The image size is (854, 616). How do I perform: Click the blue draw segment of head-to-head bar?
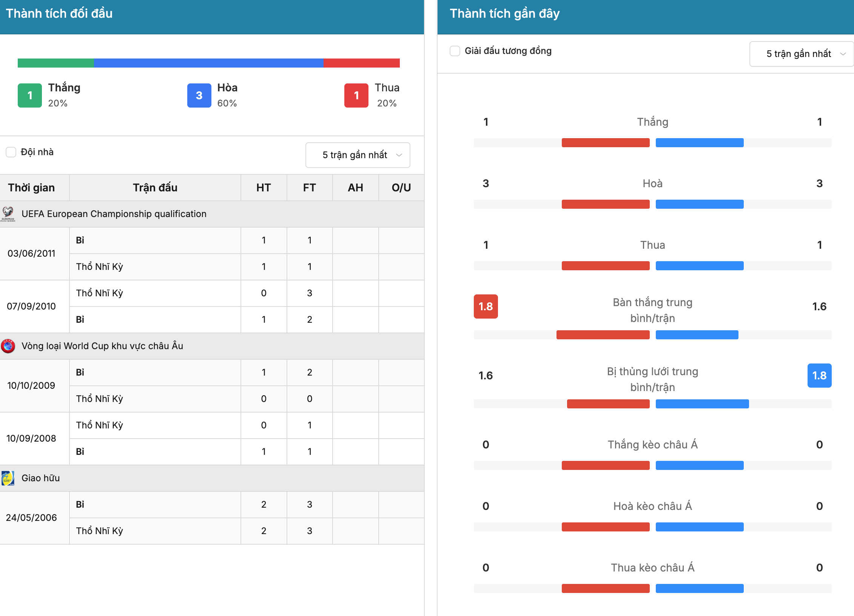(209, 63)
